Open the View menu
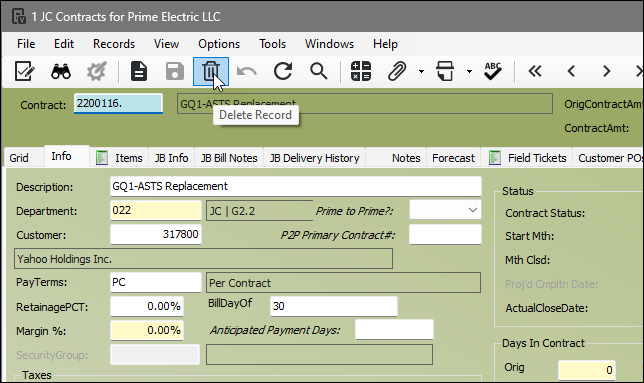This screenshot has height=383, width=644. click(166, 44)
